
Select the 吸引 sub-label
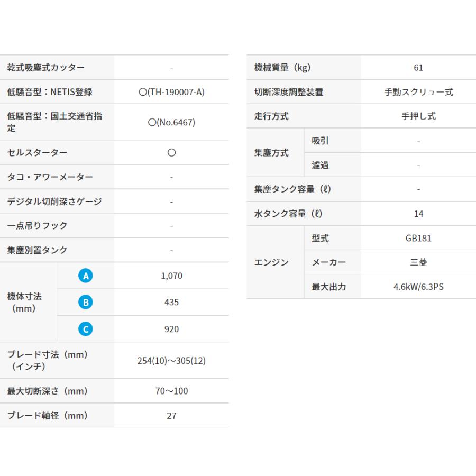tap(320, 141)
